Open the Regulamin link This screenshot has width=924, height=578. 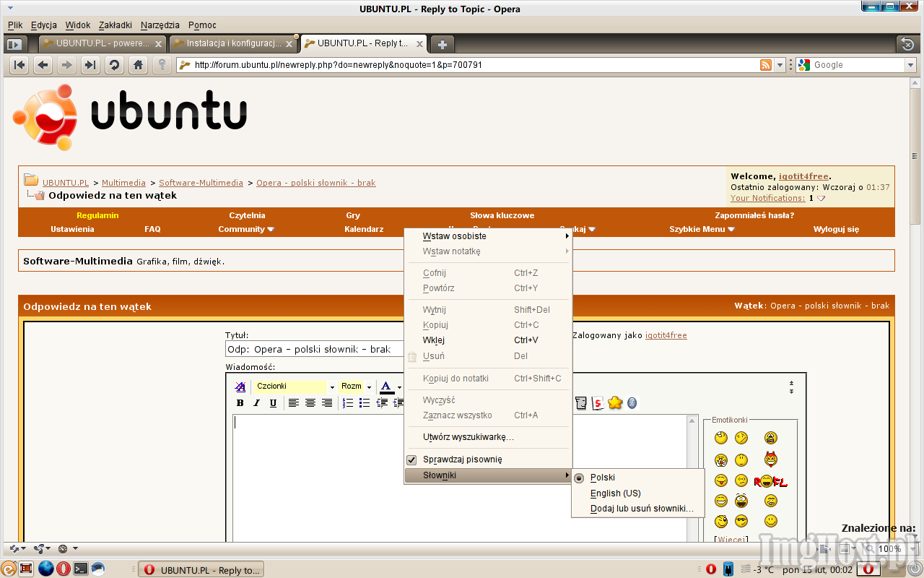pos(97,215)
